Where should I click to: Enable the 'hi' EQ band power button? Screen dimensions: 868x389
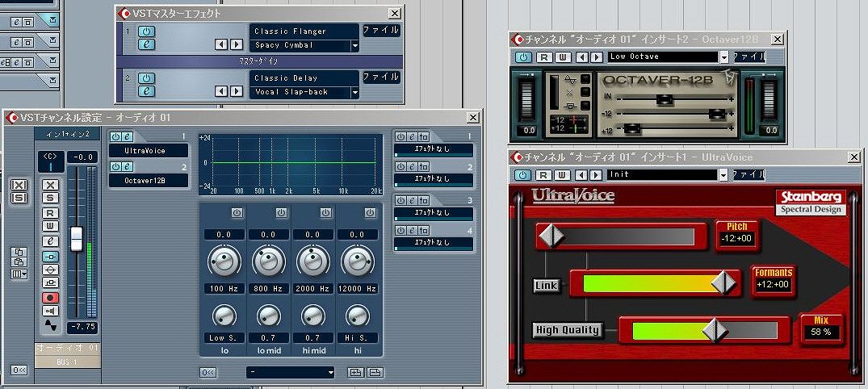(370, 212)
